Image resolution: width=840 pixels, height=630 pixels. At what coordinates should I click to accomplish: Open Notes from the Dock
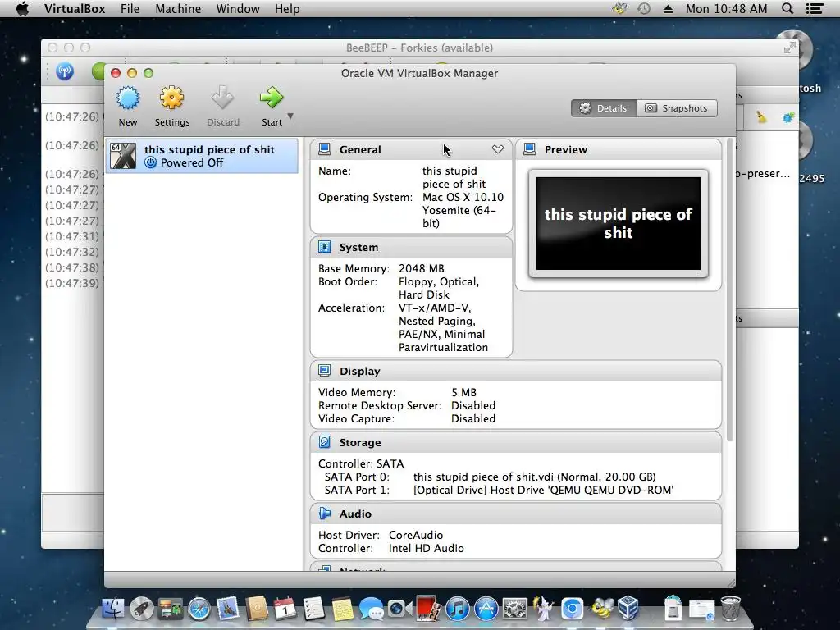(x=343, y=609)
